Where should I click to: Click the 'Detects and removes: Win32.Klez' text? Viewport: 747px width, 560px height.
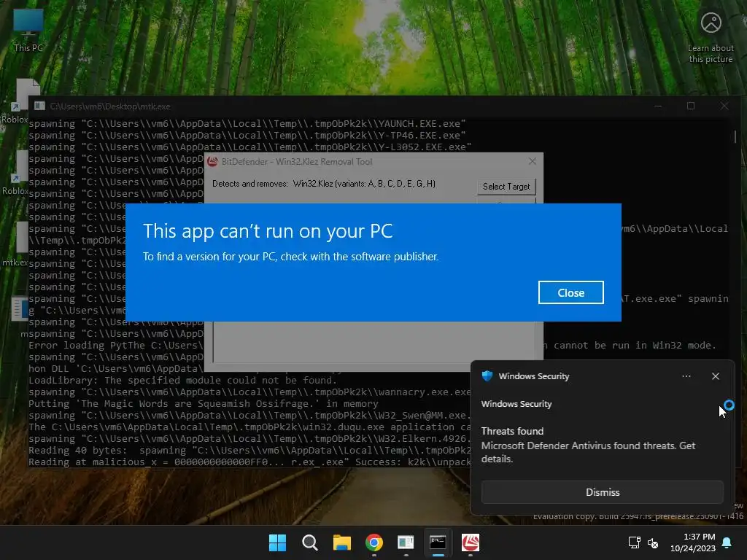tap(323, 184)
